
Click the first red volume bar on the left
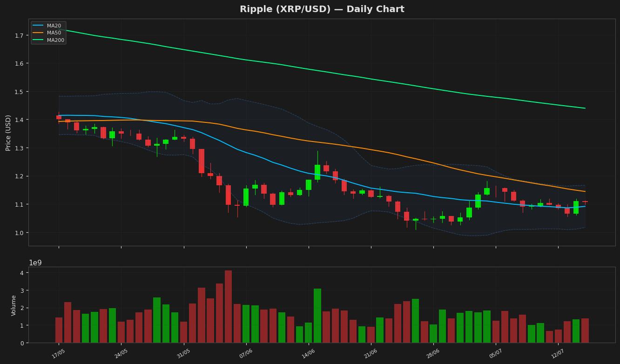click(59, 330)
